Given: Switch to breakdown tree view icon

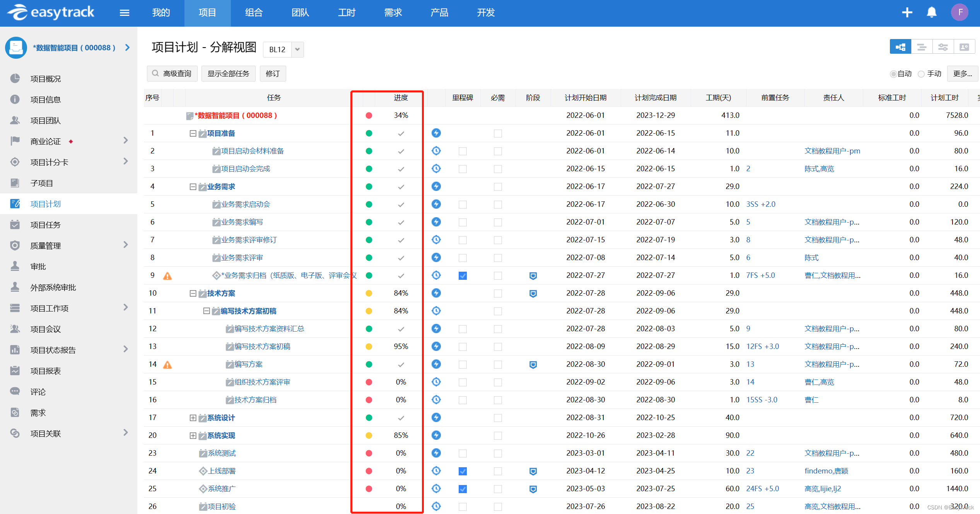Looking at the screenshot, I should point(900,47).
